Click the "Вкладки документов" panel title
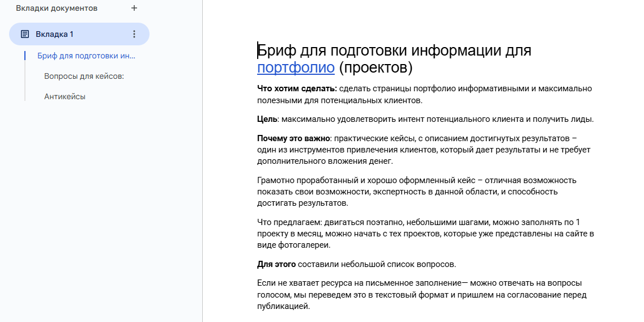The width and height of the screenshot is (644, 322). [57, 9]
